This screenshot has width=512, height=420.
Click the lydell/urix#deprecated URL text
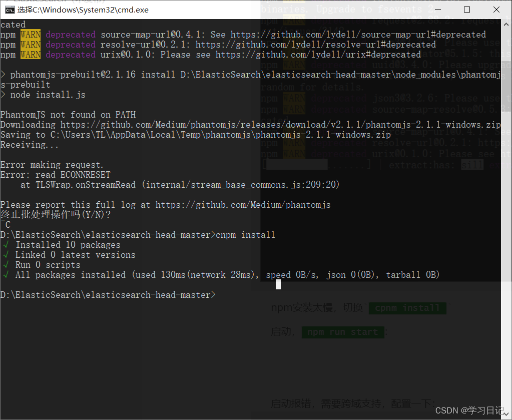point(318,55)
